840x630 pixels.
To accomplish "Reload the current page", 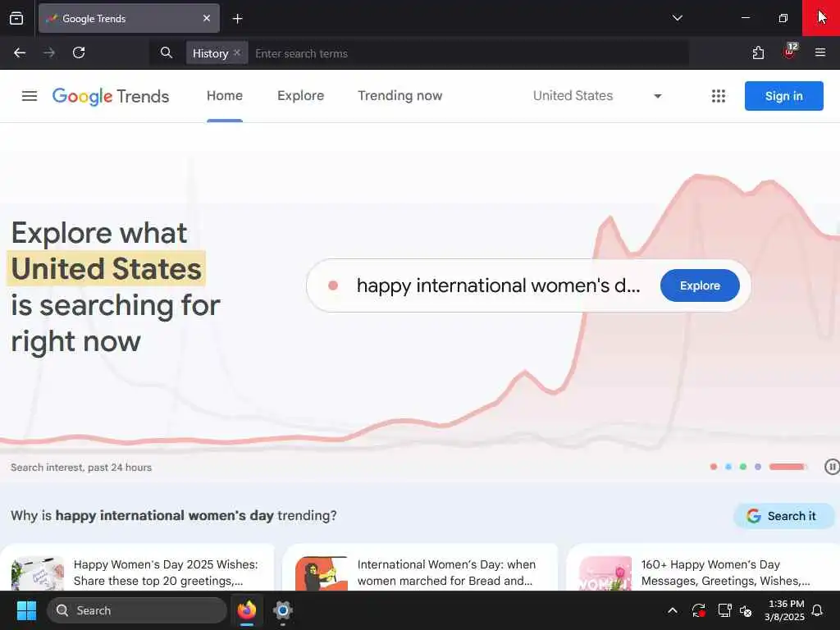I will pyautogui.click(x=79, y=52).
